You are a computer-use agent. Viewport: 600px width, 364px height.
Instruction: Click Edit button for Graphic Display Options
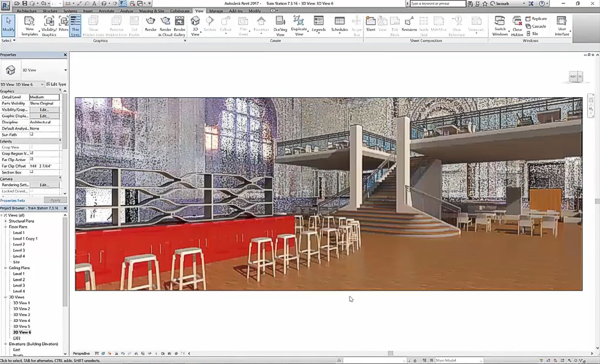click(x=44, y=116)
